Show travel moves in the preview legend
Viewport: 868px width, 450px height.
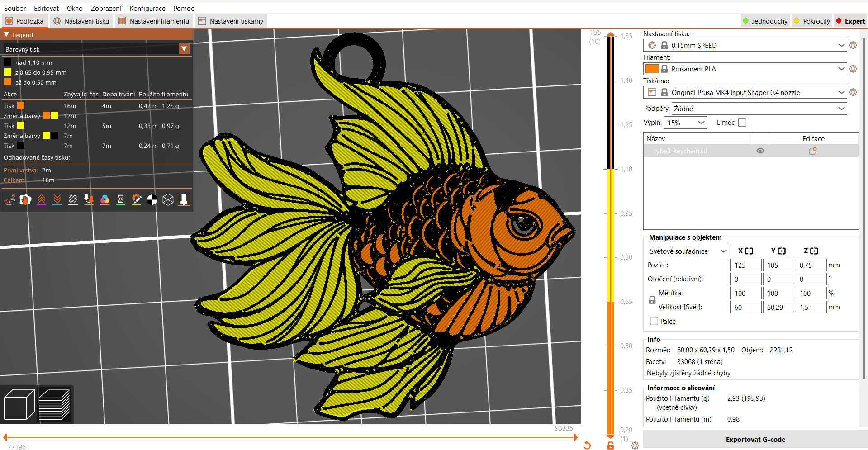coord(9,199)
